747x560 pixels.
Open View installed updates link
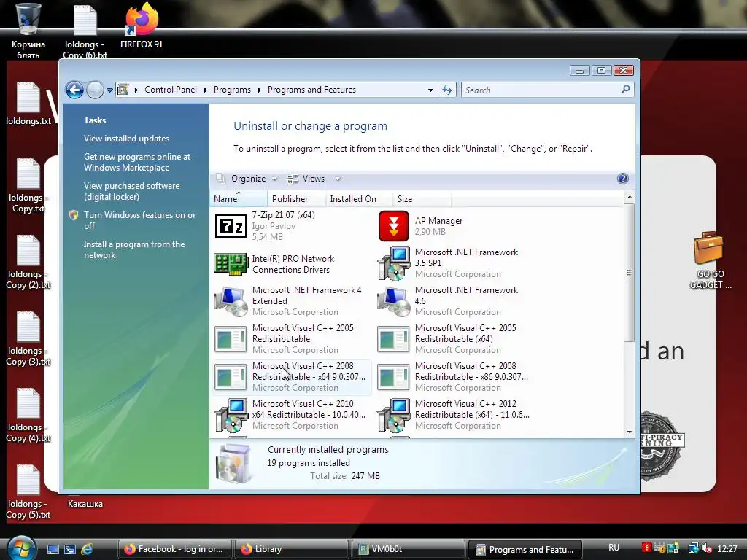(x=127, y=138)
